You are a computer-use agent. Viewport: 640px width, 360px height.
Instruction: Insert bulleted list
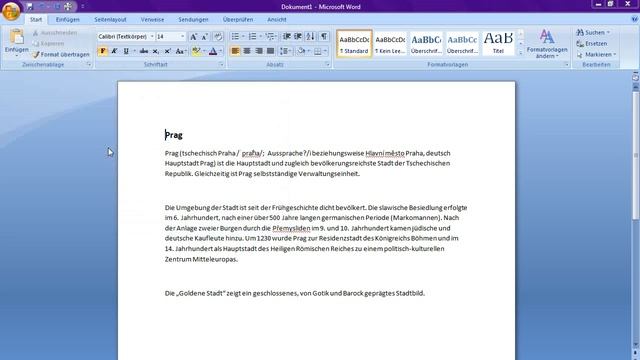[x=236, y=37]
